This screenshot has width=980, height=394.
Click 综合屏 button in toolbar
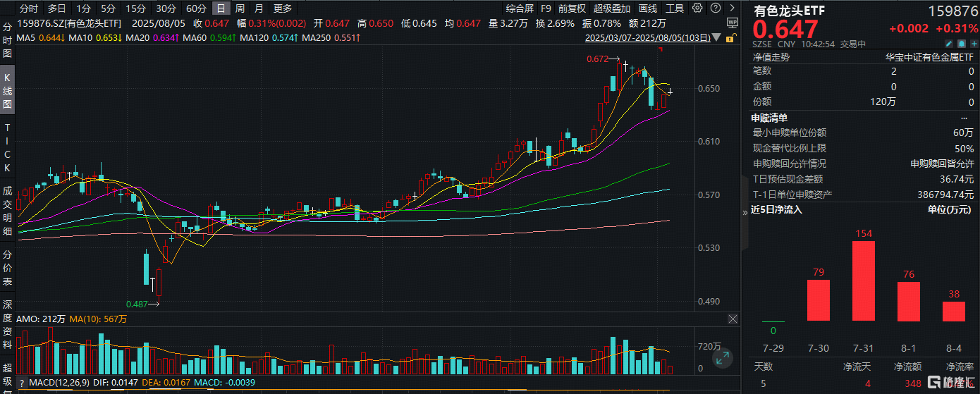click(520, 8)
